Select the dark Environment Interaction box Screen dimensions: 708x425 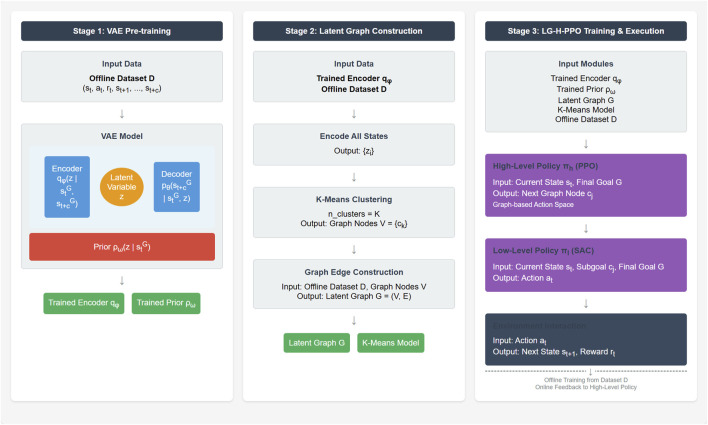pos(586,339)
